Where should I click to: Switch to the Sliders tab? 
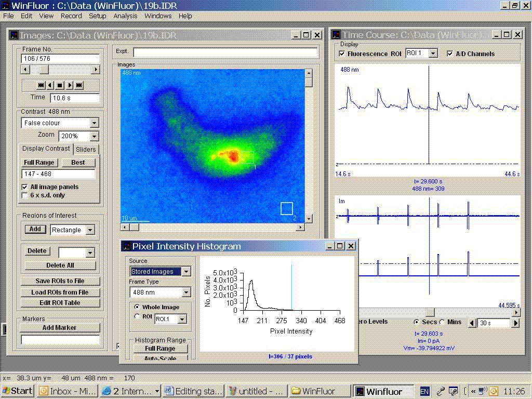86,150
